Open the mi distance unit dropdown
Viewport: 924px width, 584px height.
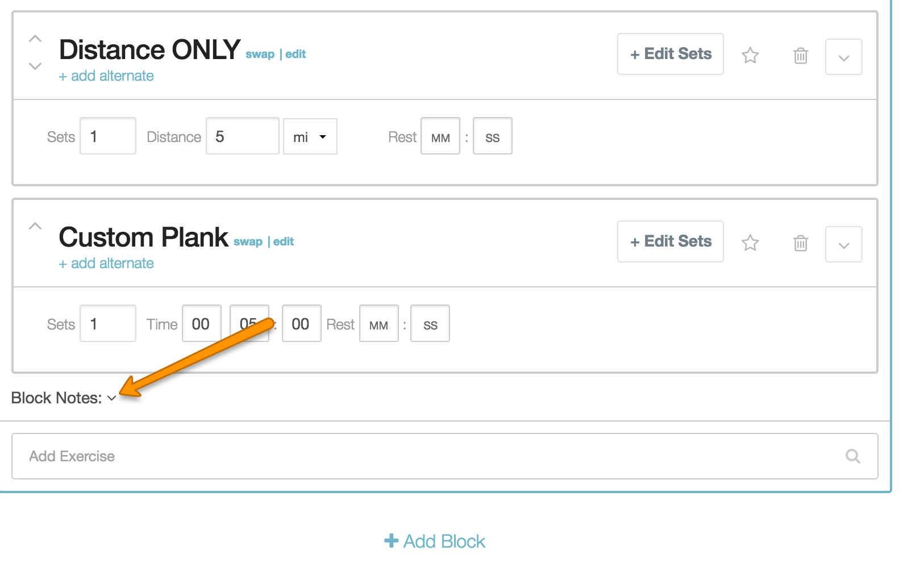coord(310,136)
